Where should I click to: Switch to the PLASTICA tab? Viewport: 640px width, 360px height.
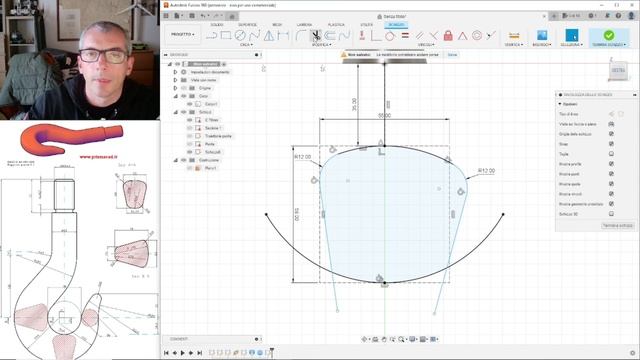coord(336,25)
